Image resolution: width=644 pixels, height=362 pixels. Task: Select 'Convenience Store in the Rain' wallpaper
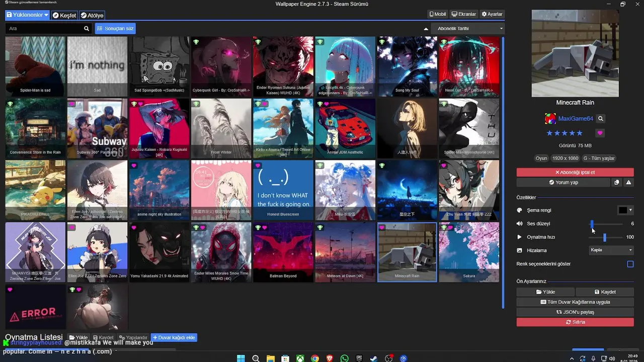pos(35,128)
